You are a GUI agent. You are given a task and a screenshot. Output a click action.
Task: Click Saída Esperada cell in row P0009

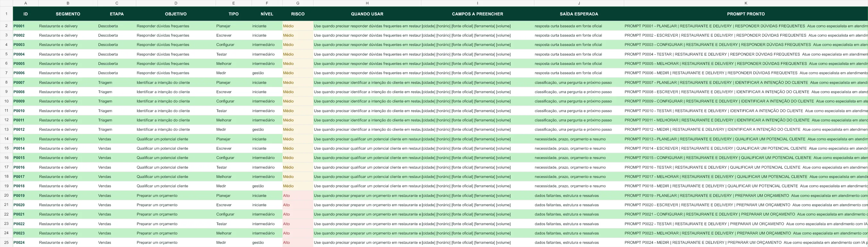[x=579, y=101]
